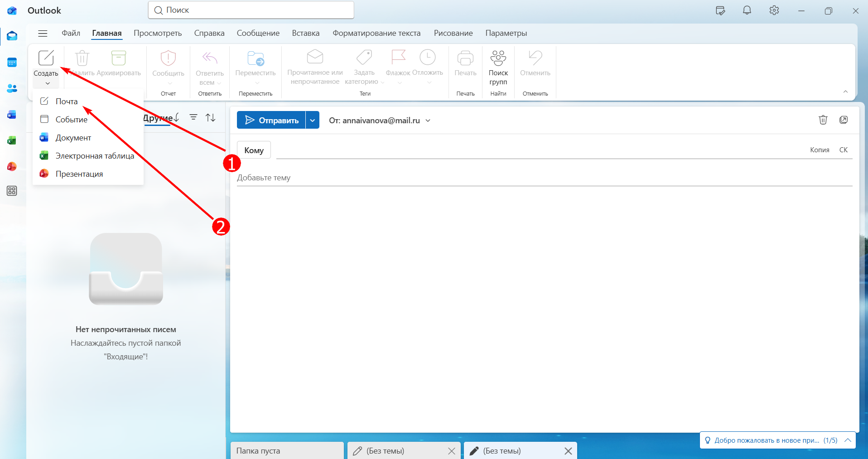Launch Word from the left sidebar

12,115
